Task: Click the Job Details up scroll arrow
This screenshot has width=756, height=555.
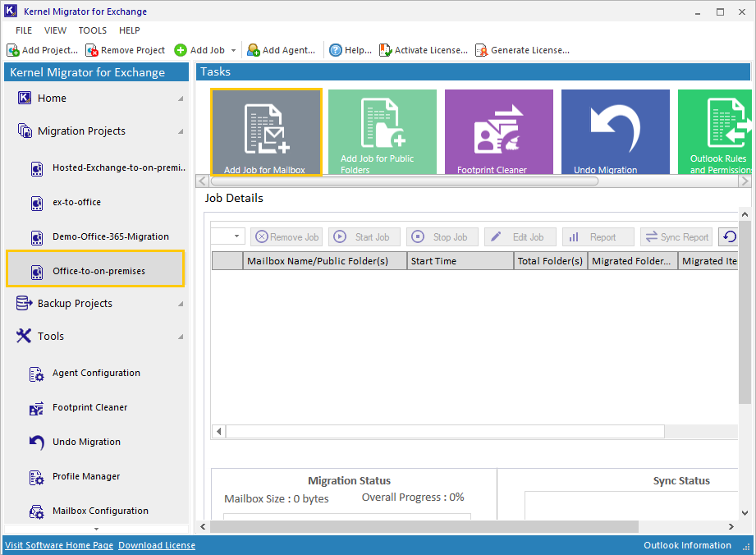Action: tap(745, 214)
